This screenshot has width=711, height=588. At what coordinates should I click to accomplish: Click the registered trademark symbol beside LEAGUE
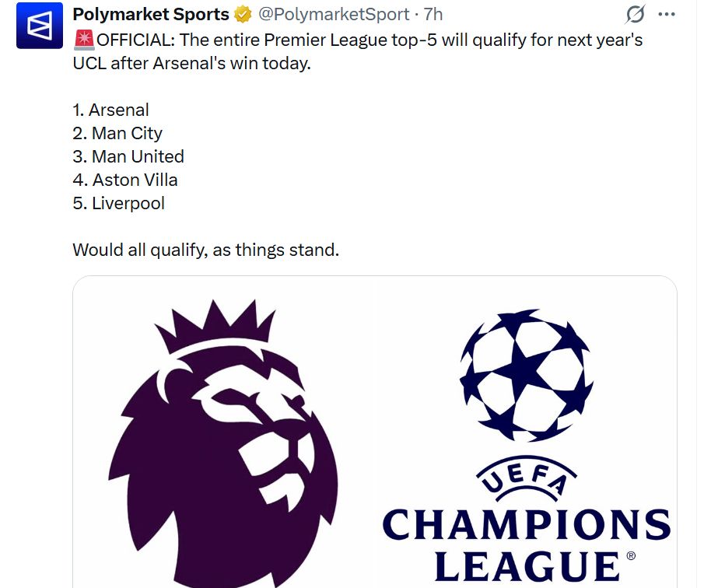[631, 557]
